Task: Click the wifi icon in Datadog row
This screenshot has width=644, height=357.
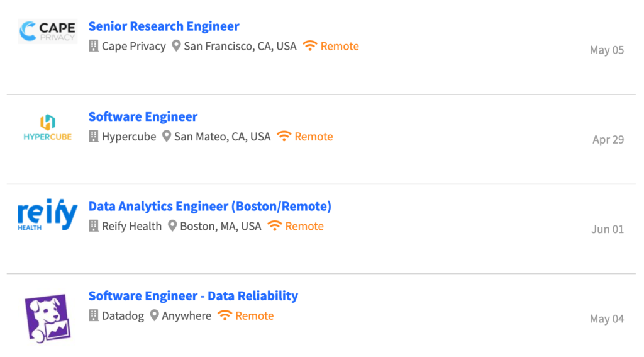Action: (225, 315)
